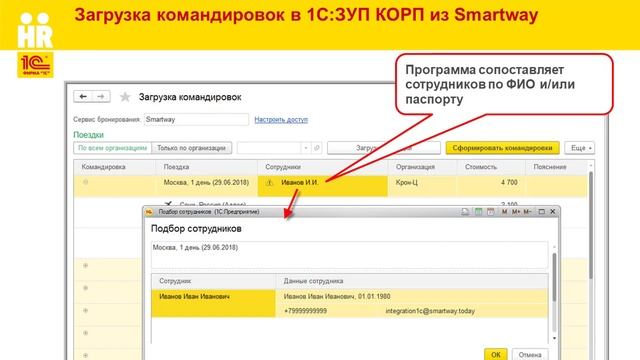Click Иванов Иван Иванович, 01.01.1980 data line

(x=337, y=297)
